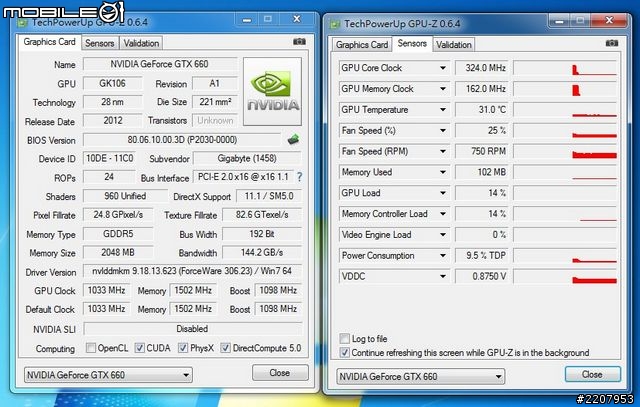Click the 0.8750 V VDDC value

click(482, 276)
